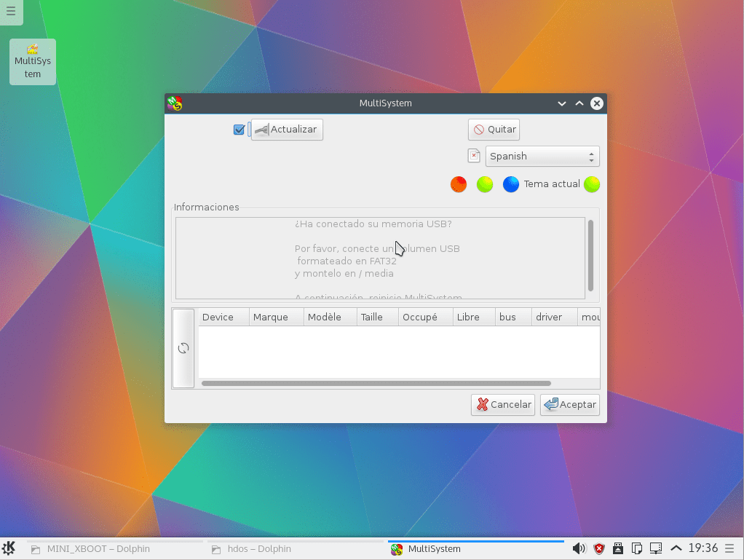Switch to MINI_XBOOT – Dolphin taskbar window
The width and height of the screenshot is (744, 560).
click(115, 549)
